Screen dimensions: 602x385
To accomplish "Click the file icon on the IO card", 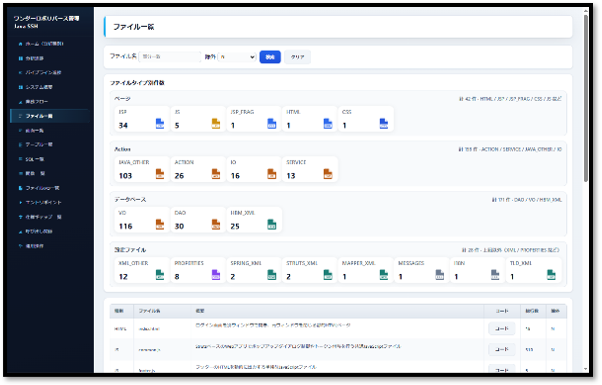I will pos(272,174).
